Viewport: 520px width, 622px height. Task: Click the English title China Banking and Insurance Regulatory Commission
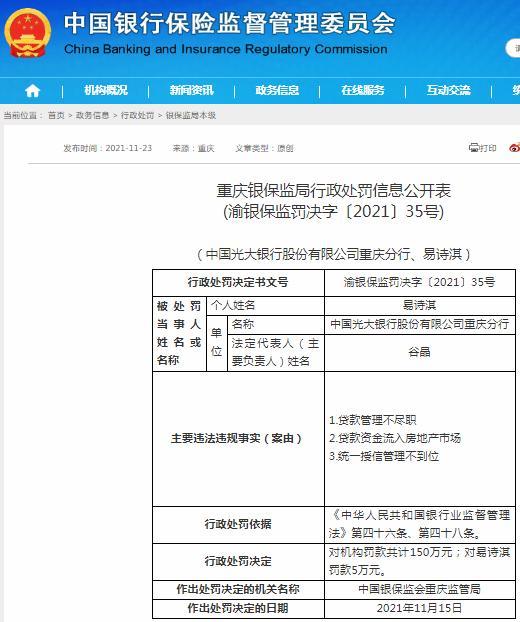[226, 49]
